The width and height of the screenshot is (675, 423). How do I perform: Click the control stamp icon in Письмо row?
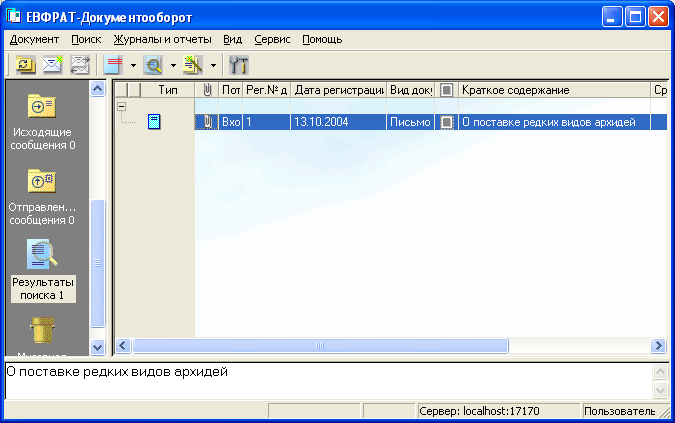[x=447, y=122]
